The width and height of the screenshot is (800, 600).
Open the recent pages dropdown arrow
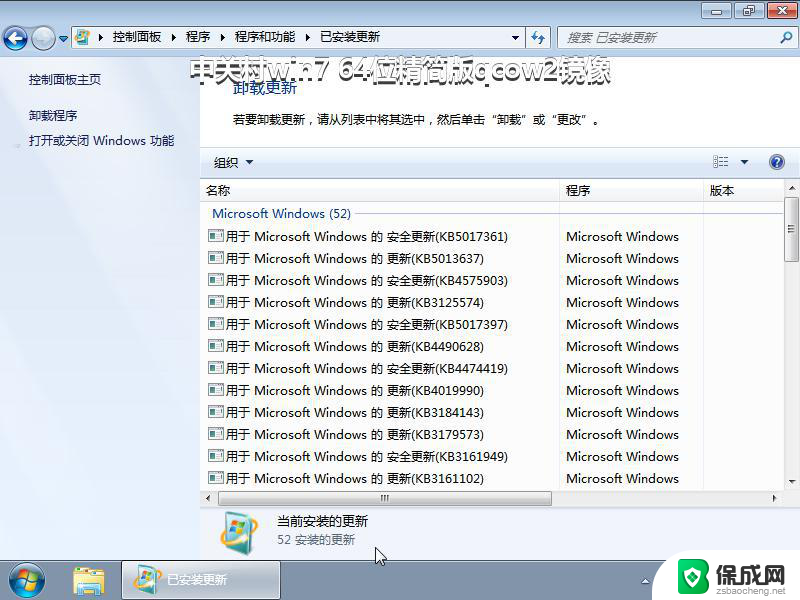coord(63,38)
